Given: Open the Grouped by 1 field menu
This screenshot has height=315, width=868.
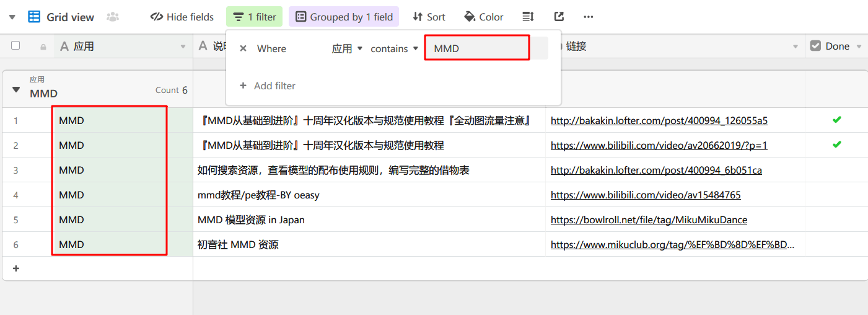Looking at the screenshot, I should [x=344, y=17].
